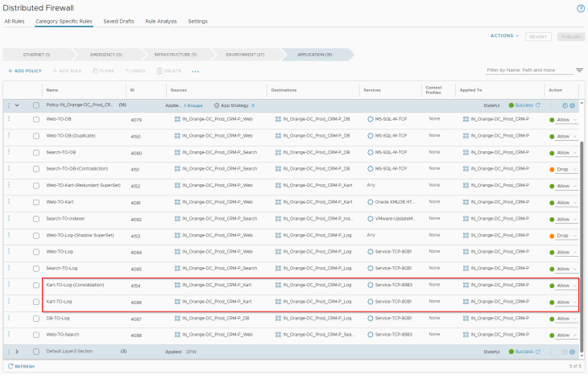Click the Add Policy button
This screenshot has width=588, height=375.
(x=24, y=71)
